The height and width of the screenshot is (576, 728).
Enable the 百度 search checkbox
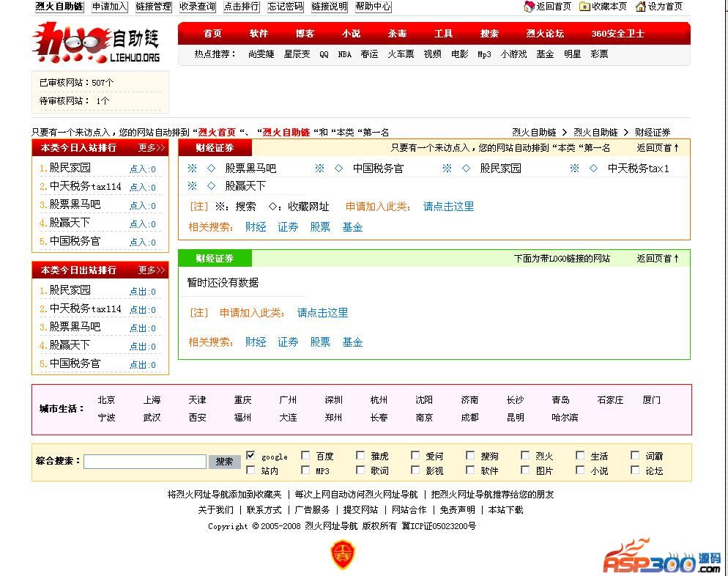pos(305,455)
